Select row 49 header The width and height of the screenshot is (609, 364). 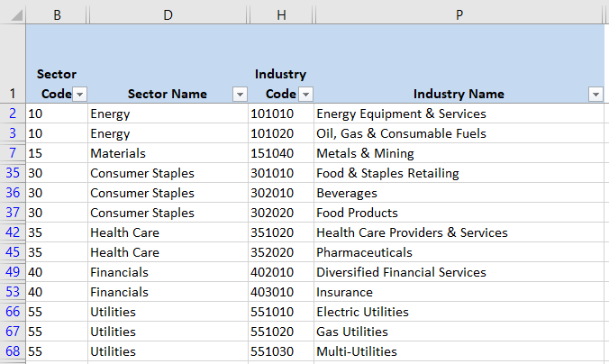coord(13,272)
